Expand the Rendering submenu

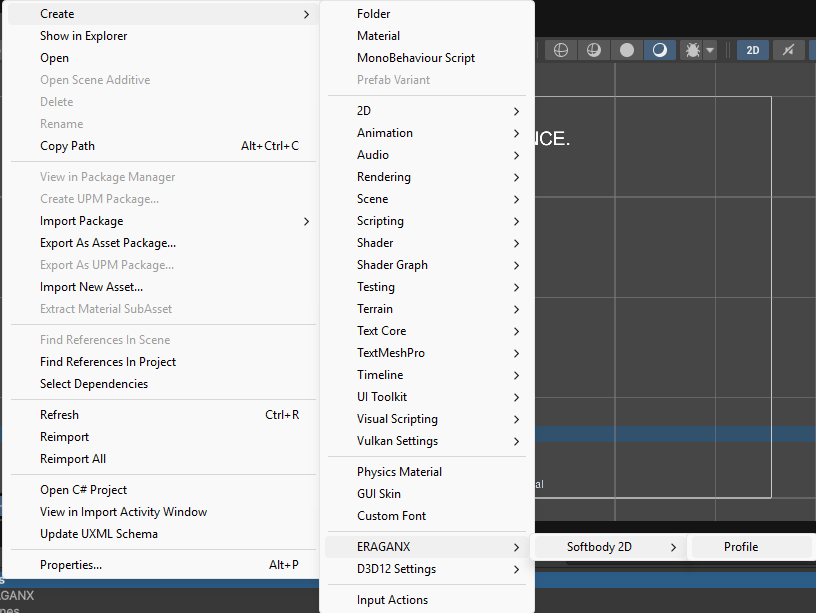coord(427,177)
